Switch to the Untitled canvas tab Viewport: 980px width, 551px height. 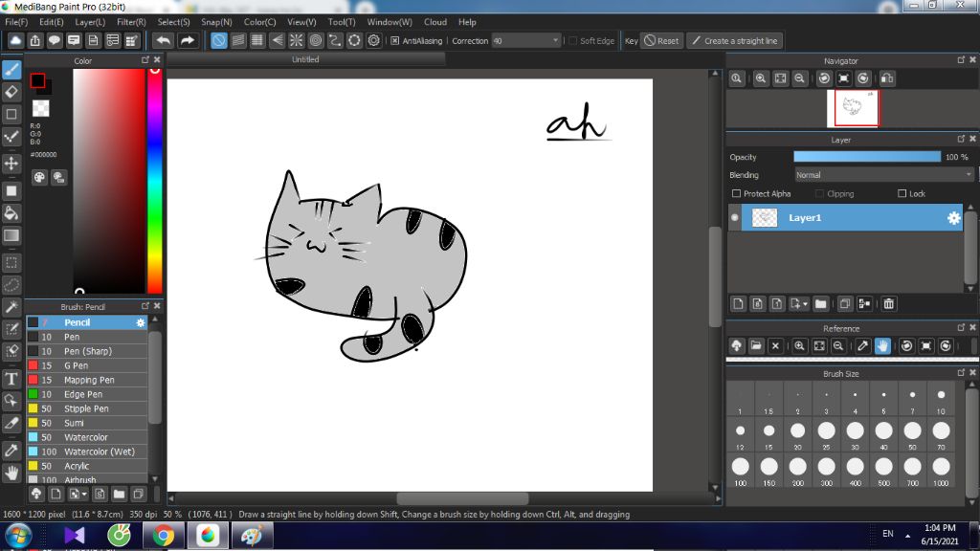[x=305, y=59]
